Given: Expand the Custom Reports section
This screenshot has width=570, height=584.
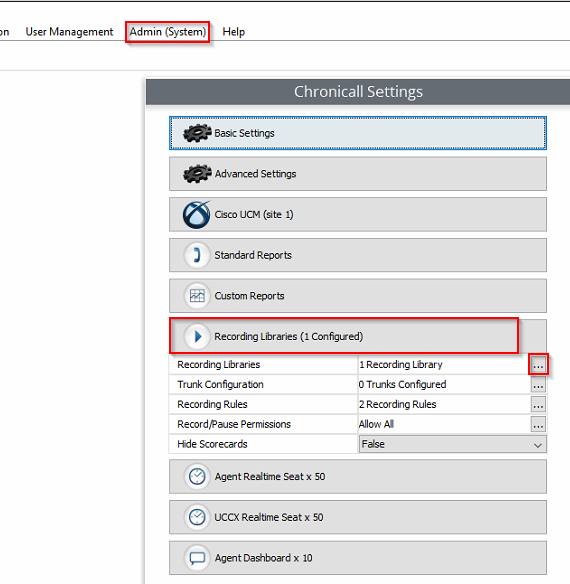Looking at the screenshot, I should click(x=358, y=296).
